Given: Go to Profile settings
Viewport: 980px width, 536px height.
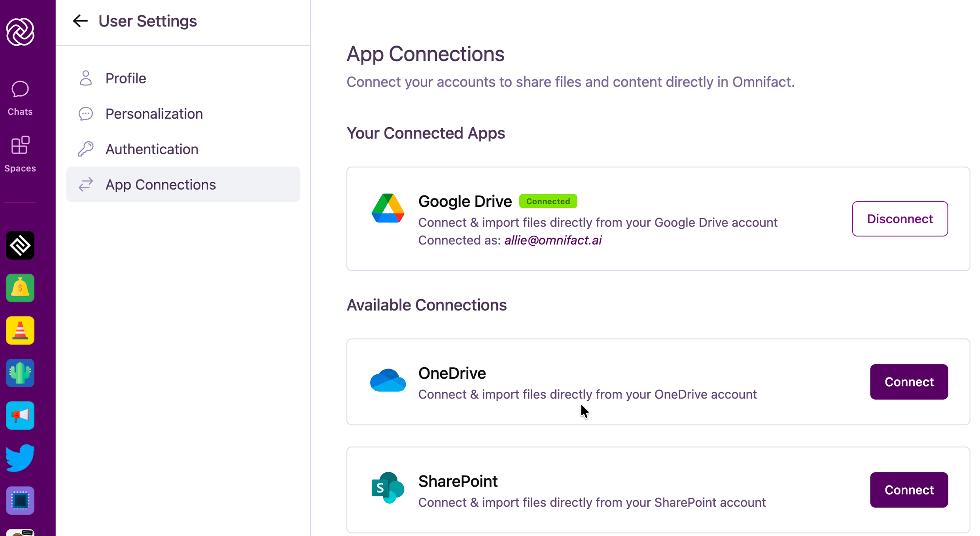Looking at the screenshot, I should click(x=125, y=78).
